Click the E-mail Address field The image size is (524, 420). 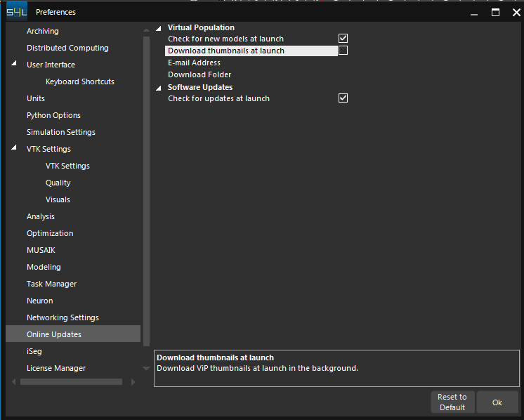click(x=253, y=63)
